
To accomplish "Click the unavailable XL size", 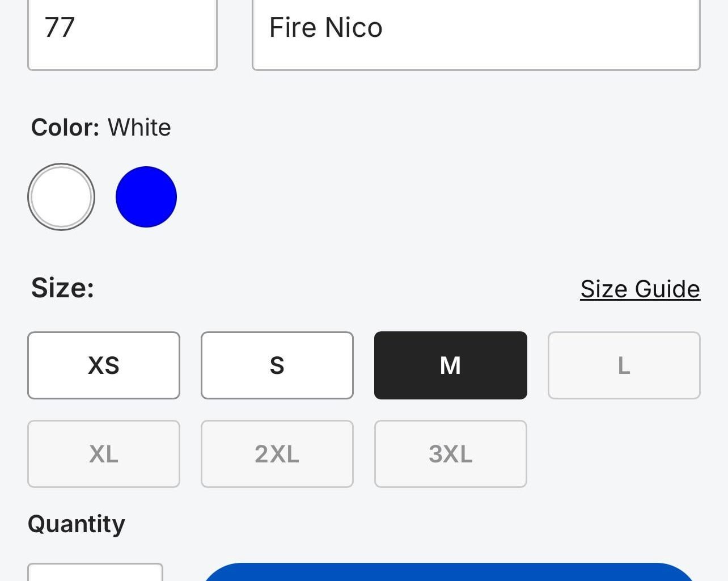I will tap(104, 454).
